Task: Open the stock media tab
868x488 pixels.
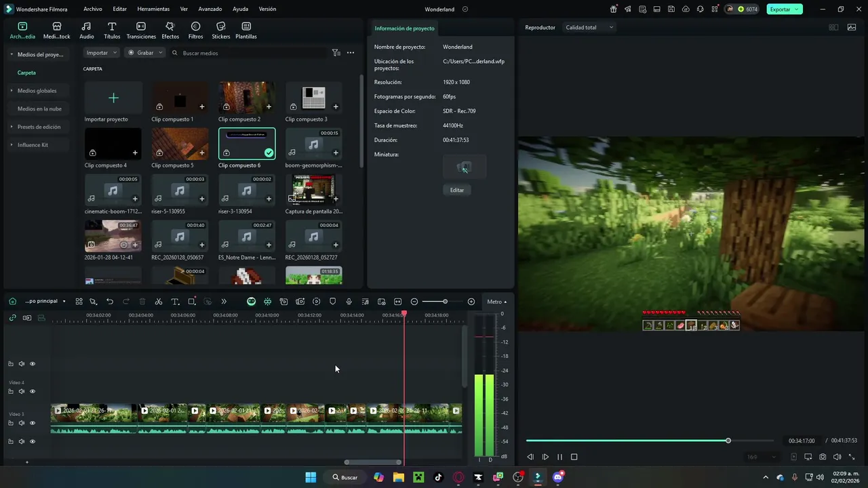Action: (x=56, y=30)
